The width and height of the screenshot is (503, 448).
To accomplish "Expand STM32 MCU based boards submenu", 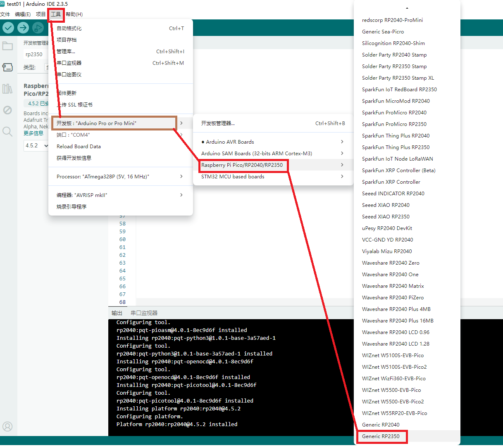I will click(x=273, y=176).
